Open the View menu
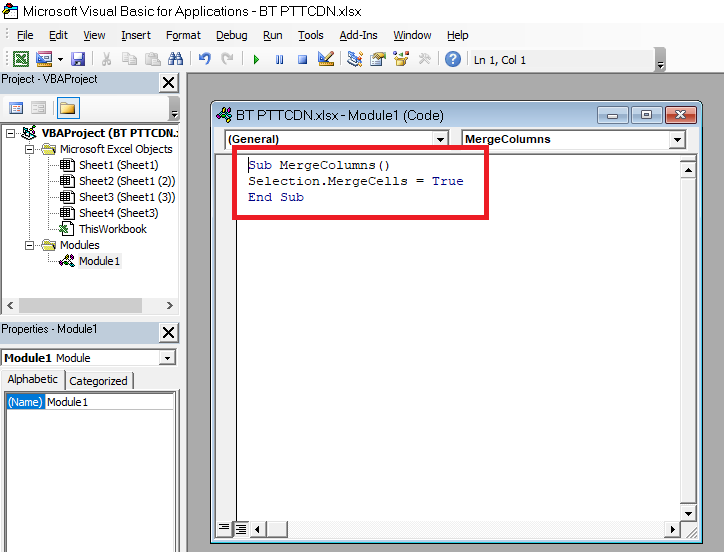The width and height of the screenshot is (724, 552). tap(94, 35)
